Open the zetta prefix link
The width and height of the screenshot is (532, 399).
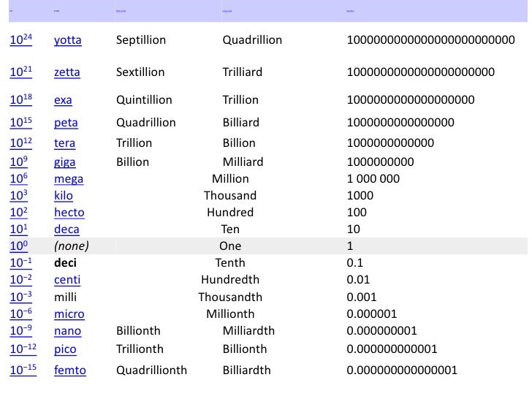tap(66, 72)
